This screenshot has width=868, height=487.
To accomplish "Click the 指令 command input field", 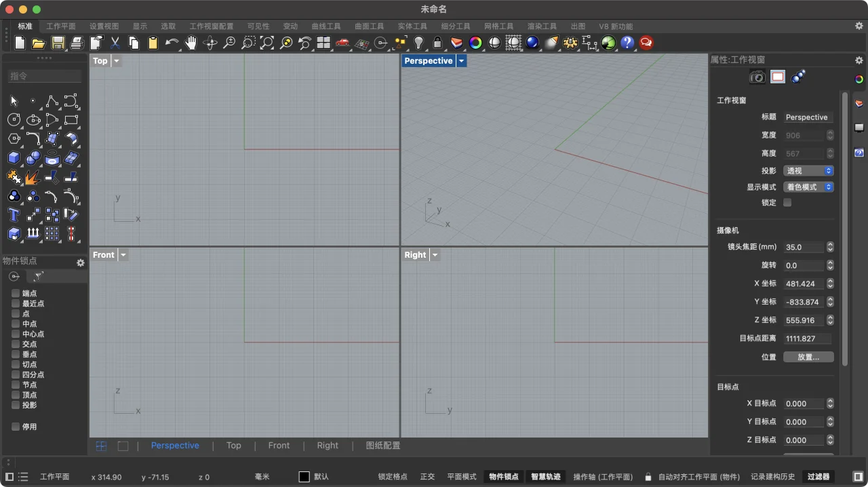I will pos(45,76).
